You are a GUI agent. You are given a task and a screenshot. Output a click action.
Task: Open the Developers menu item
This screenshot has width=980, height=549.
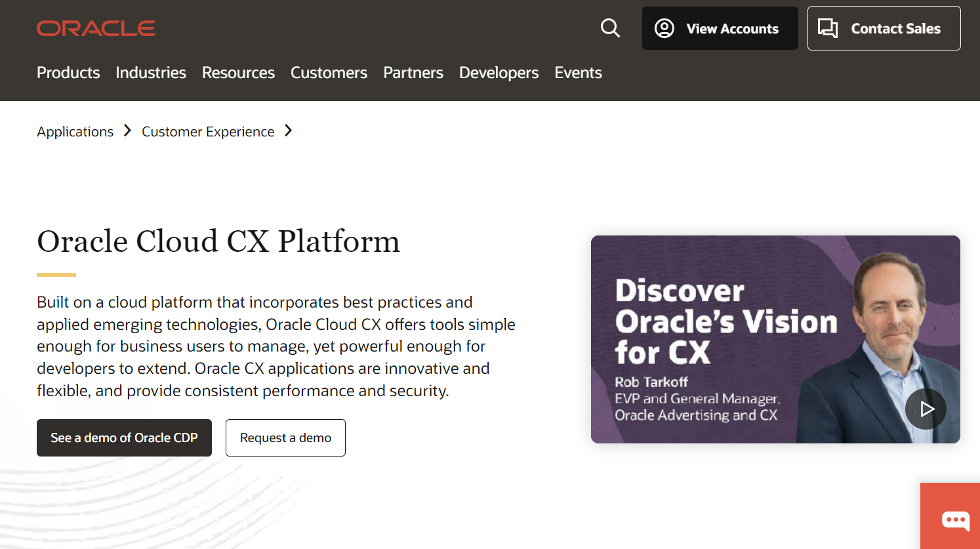pos(499,73)
